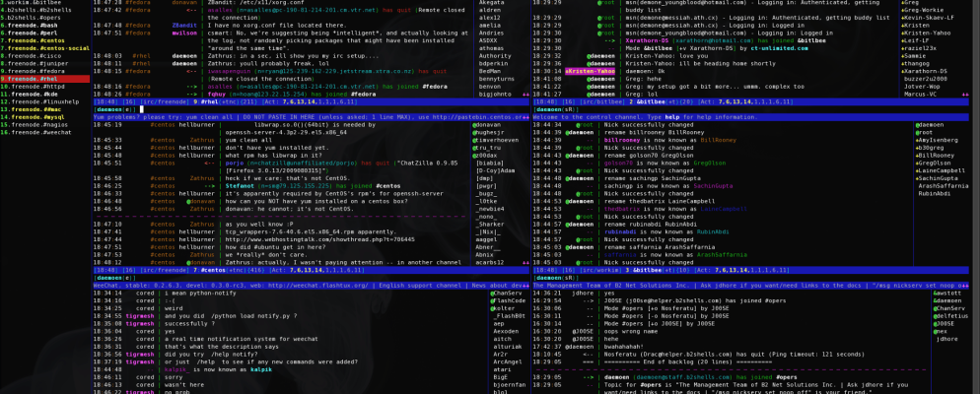
Task: Select [D-Coy]Adam in the #centos nicklist
Action: tap(495, 170)
